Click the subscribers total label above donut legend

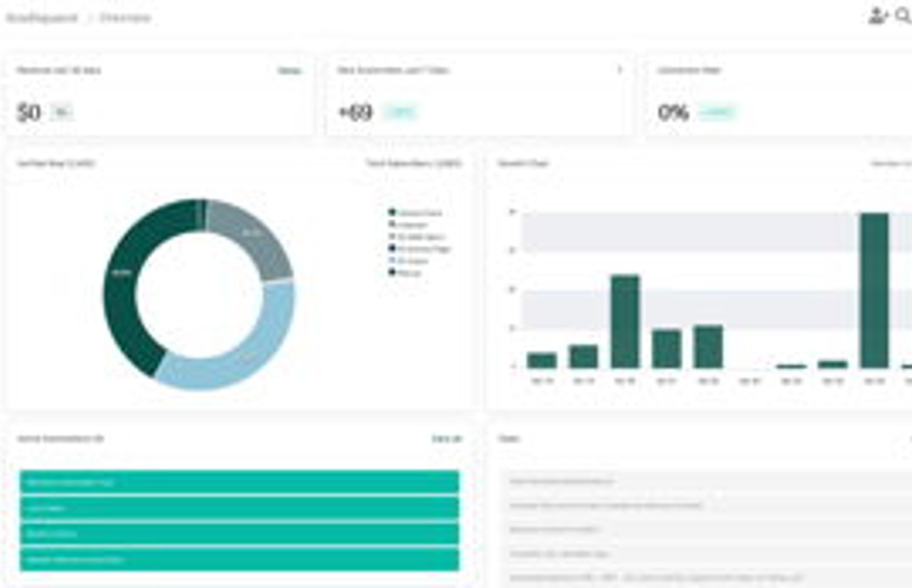point(414,164)
